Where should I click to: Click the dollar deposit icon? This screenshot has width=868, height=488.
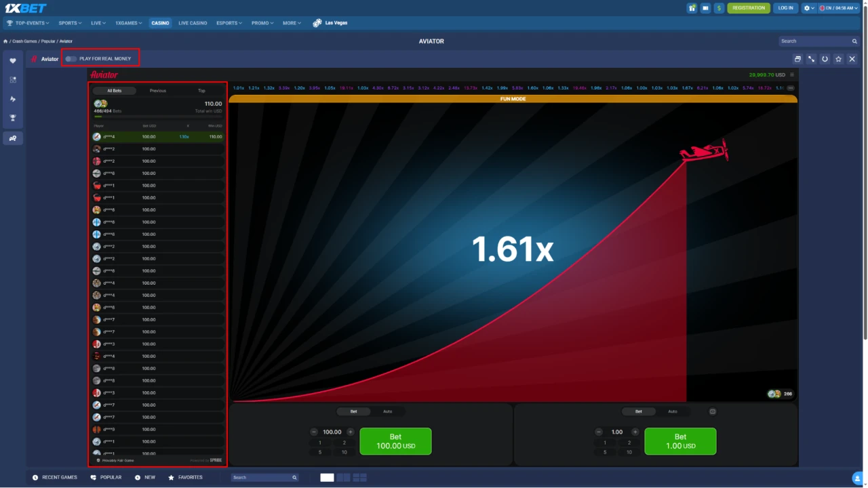pyautogui.click(x=719, y=8)
